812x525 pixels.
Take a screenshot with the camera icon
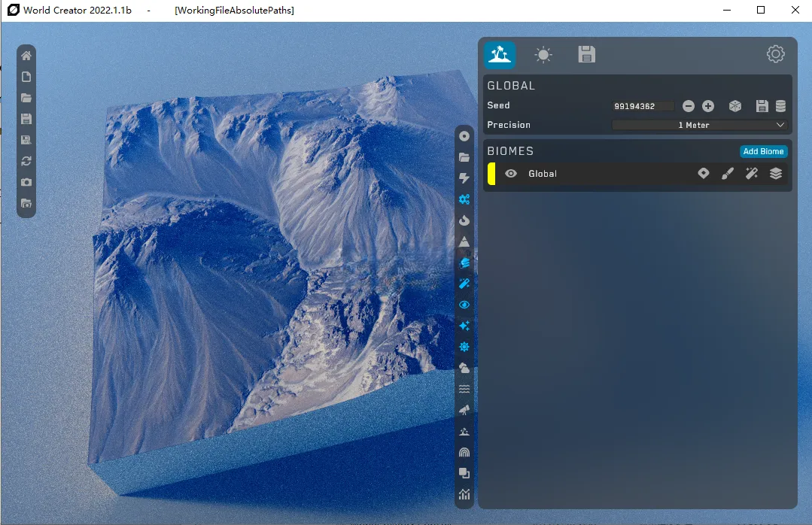[x=26, y=182]
